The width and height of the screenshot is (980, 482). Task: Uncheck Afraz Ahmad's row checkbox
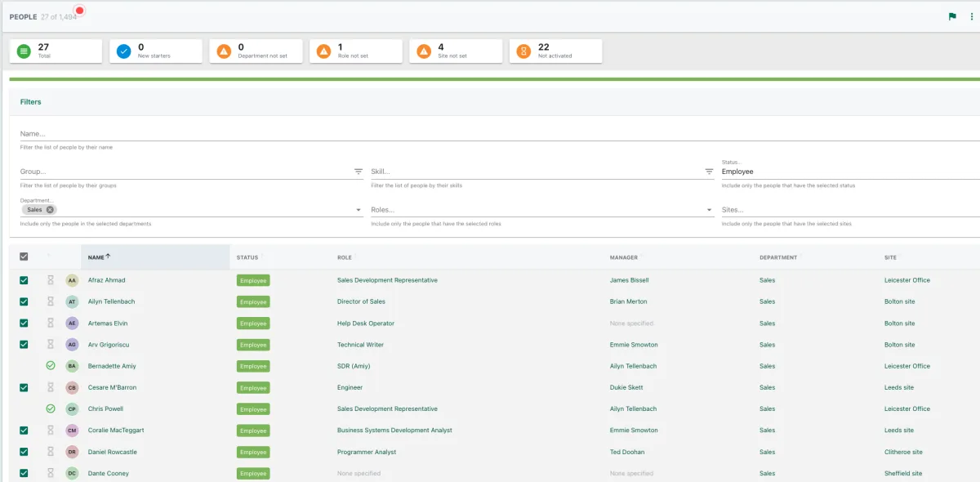tap(24, 280)
